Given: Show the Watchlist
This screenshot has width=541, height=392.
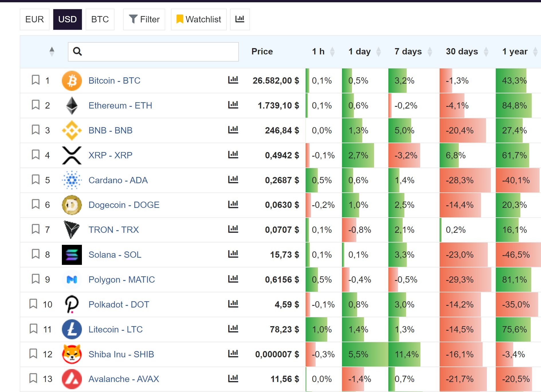Looking at the screenshot, I should click(x=199, y=19).
